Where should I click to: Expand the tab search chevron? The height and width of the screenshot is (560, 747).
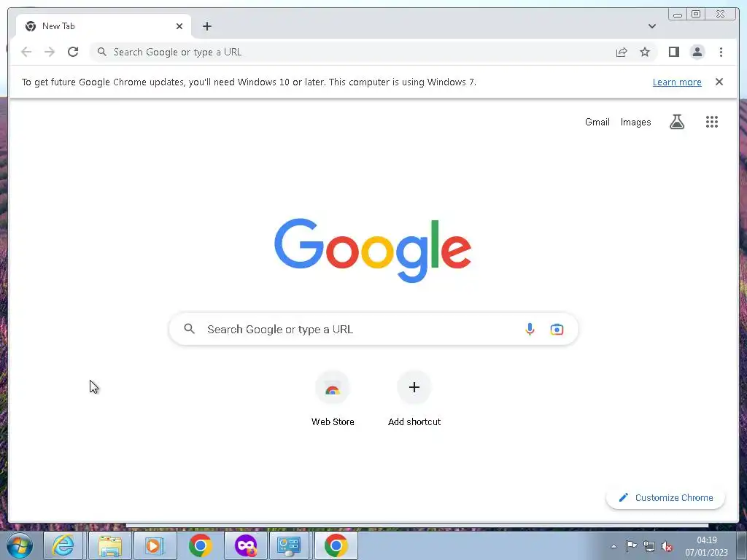click(x=651, y=26)
